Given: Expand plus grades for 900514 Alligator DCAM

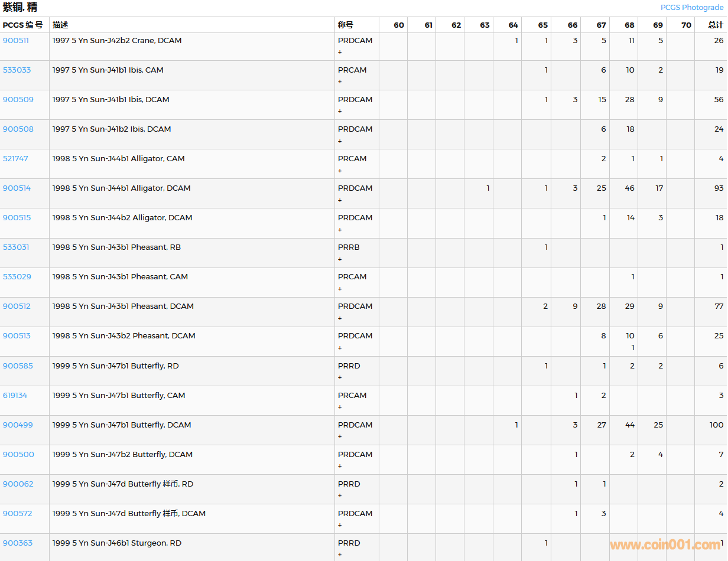Looking at the screenshot, I should pos(340,200).
